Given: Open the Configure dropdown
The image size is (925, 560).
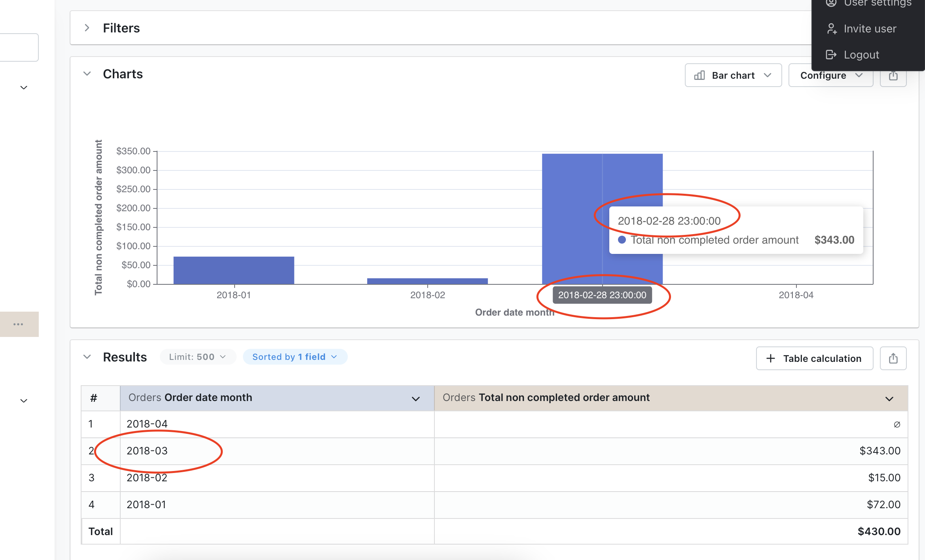Looking at the screenshot, I should click(830, 75).
